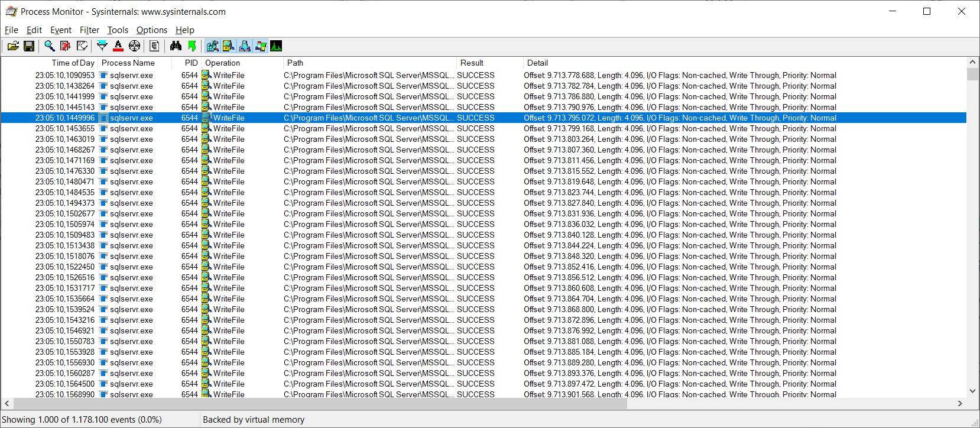Open Find with the binoculars icon
The image size is (980, 428).
click(176, 46)
